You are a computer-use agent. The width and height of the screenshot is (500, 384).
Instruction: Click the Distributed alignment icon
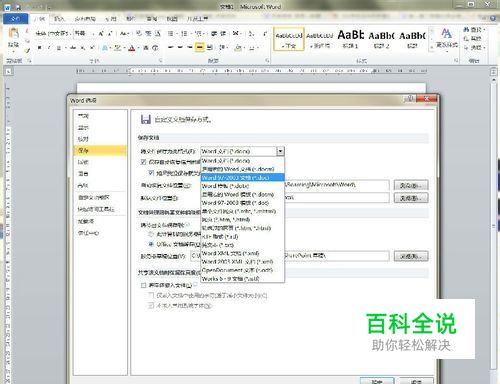pos(209,48)
